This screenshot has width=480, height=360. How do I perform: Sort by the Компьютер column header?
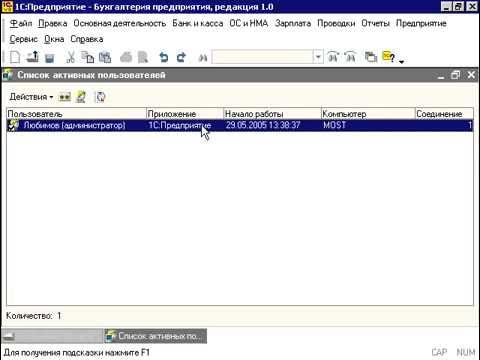point(368,114)
